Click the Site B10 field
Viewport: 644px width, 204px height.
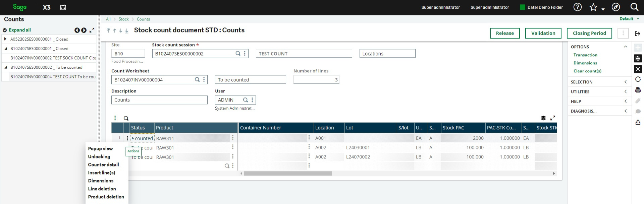pyautogui.click(x=128, y=53)
